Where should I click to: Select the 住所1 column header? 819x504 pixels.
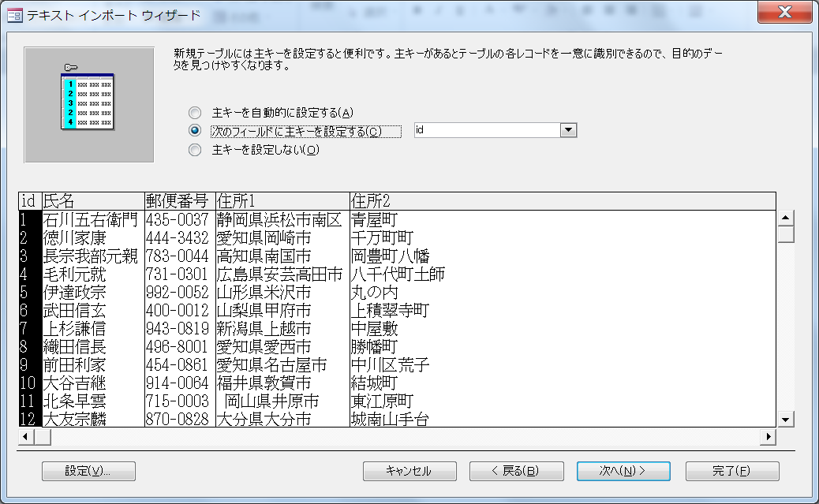(x=282, y=201)
